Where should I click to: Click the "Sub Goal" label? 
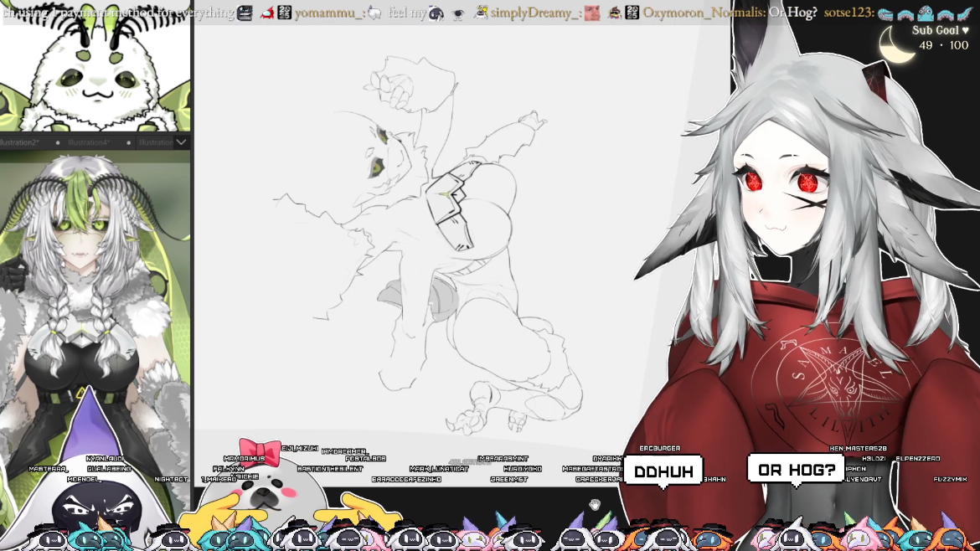click(x=935, y=30)
